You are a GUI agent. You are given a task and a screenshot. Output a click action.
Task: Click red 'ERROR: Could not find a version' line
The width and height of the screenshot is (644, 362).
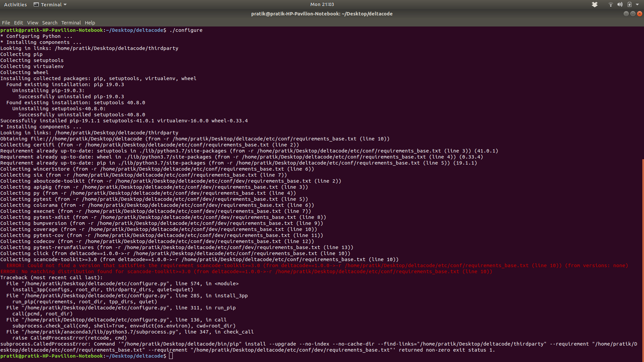coord(317,265)
